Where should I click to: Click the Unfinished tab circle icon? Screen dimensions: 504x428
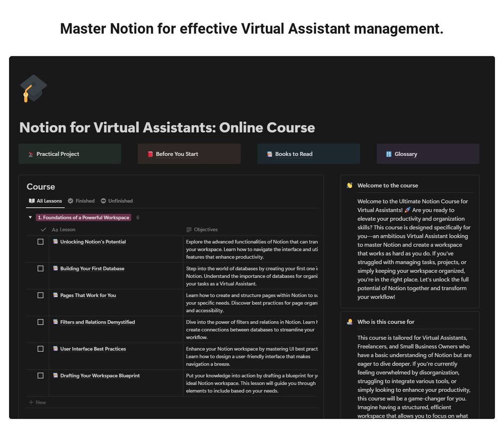[103, 201]
